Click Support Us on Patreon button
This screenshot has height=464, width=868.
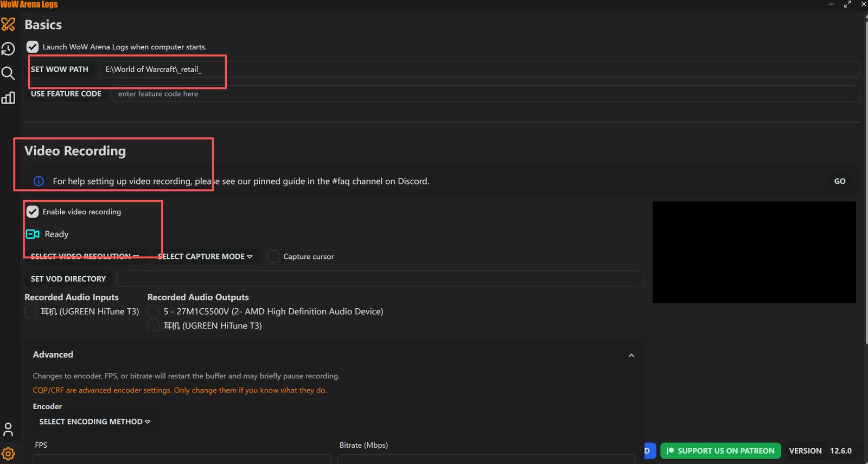720,451
